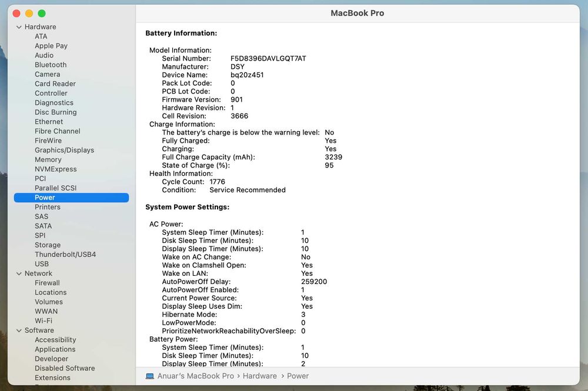Select Volumes in the sidebar
Screen dimensions: 588x391
pyautogui.click(x=49, y=302)
